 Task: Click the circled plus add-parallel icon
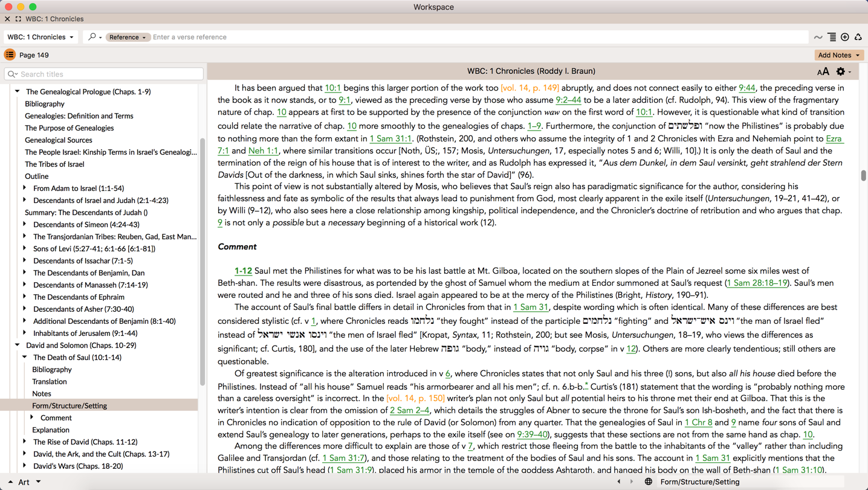pos(845,37)
